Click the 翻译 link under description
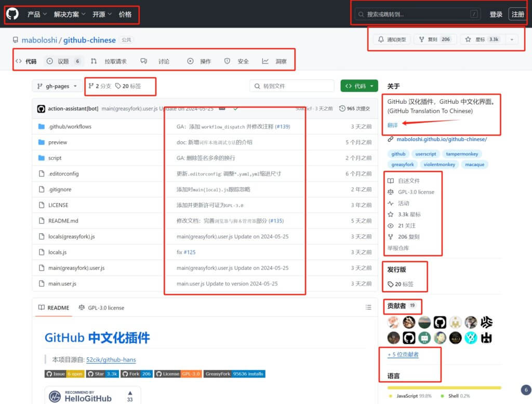 pos(392,125)
